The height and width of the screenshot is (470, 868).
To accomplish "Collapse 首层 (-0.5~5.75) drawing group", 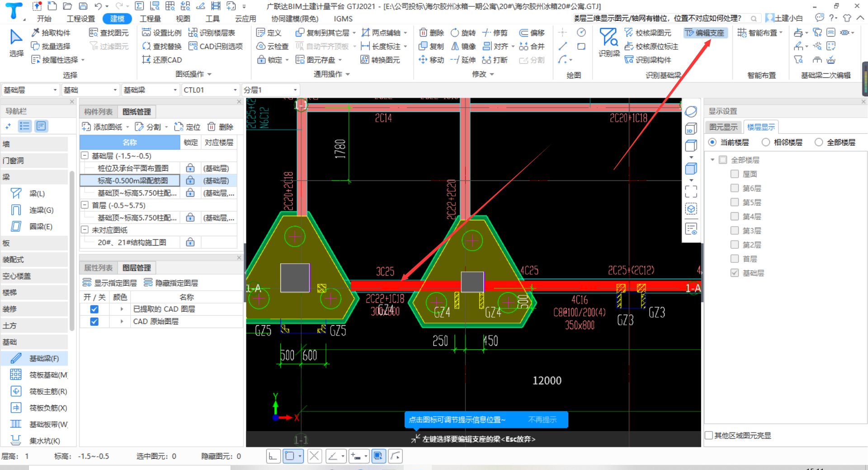I will [x=85, y=205].
